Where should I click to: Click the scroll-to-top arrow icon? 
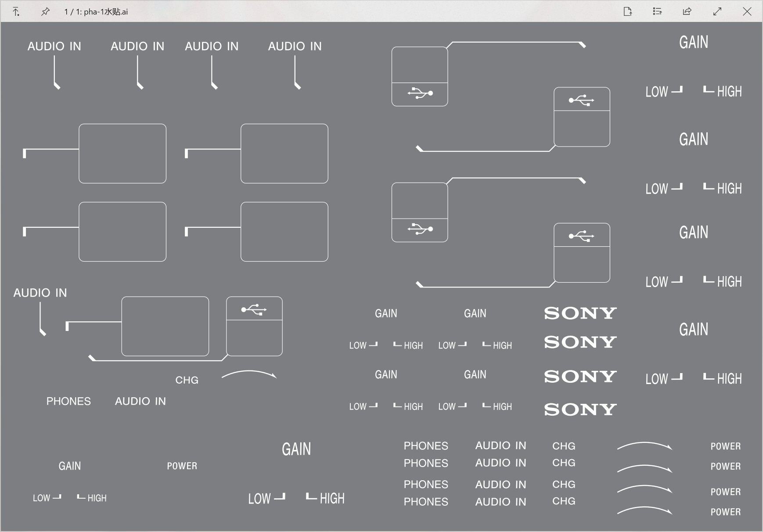16,12
